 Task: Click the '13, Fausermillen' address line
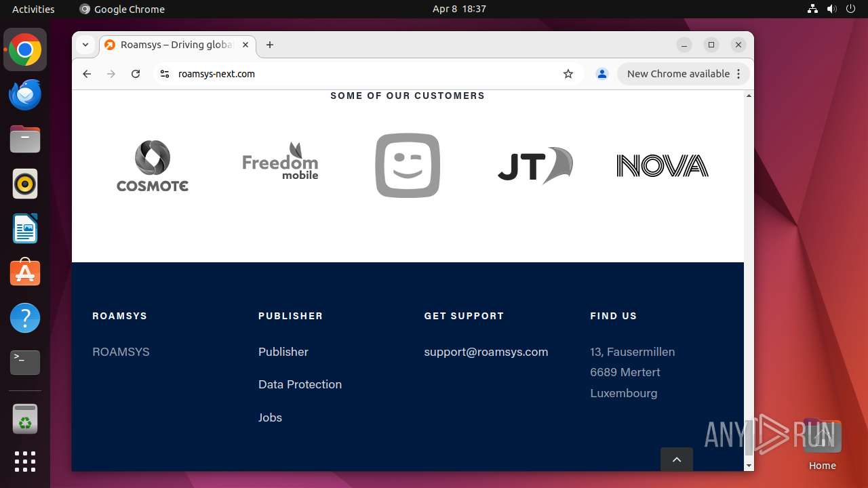(633, 352)
